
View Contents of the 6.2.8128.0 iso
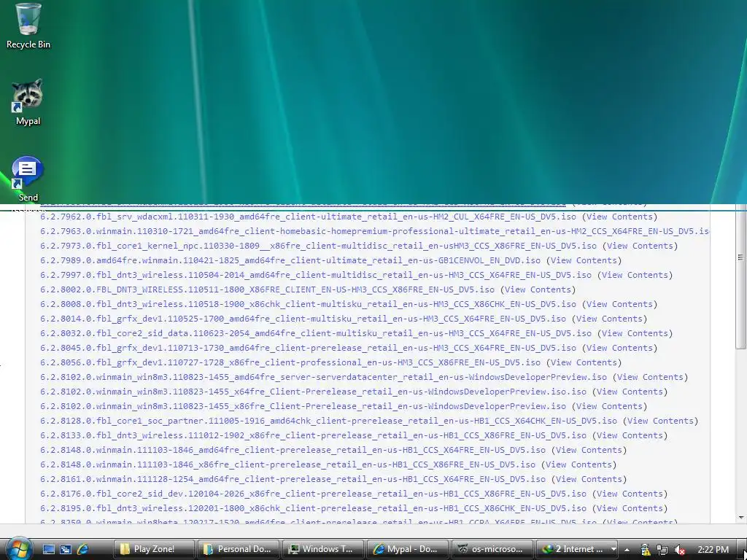(x=660, y=421)
